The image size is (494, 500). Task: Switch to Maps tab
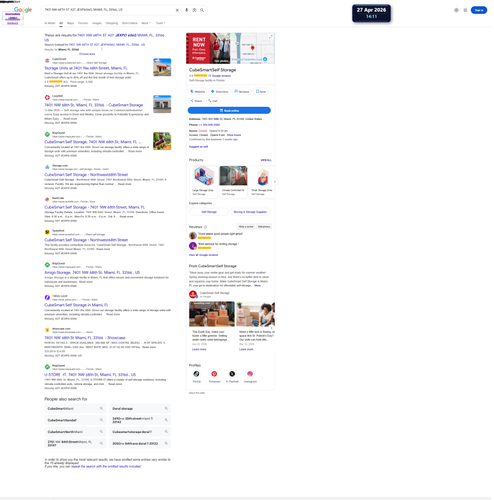71,23
